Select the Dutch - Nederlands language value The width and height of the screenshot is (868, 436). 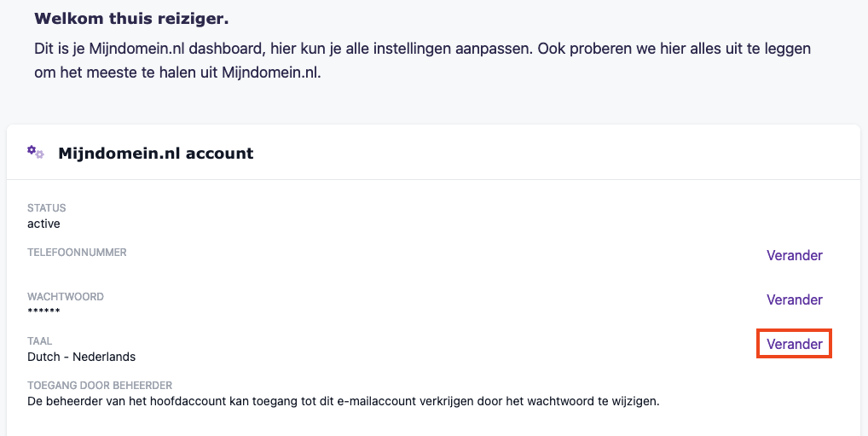[81, 357]
